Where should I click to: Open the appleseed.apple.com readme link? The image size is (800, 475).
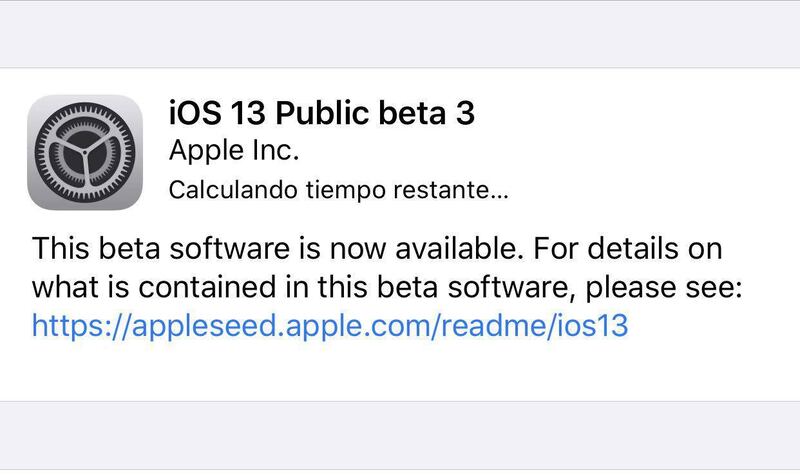pos(330,325)
